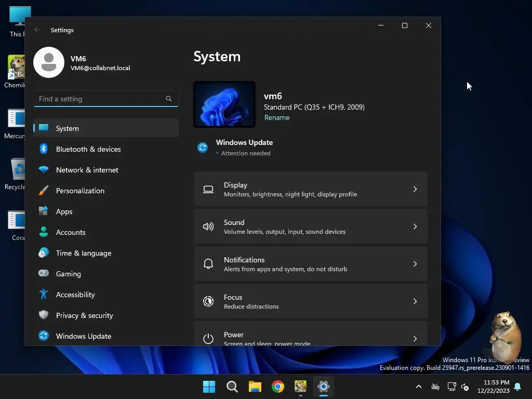Open Focus Reduce distractions card
Viewport: 532px width, 399px height.
(311, 301)
